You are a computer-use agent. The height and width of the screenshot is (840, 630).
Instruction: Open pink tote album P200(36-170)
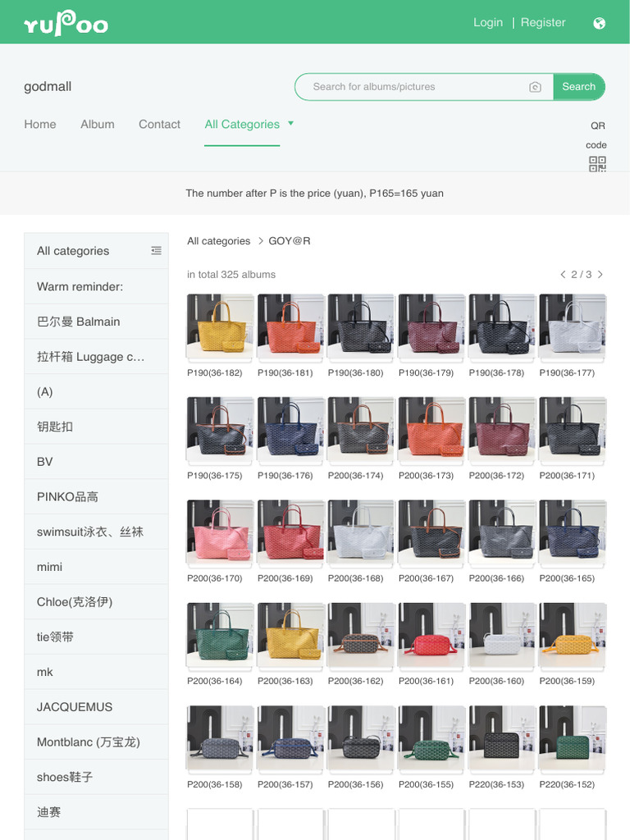220,532
